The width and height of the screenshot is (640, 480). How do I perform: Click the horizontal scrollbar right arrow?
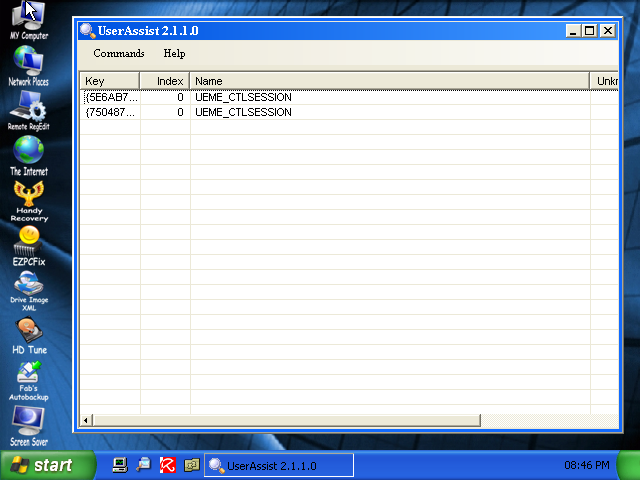tap(612, 420)
